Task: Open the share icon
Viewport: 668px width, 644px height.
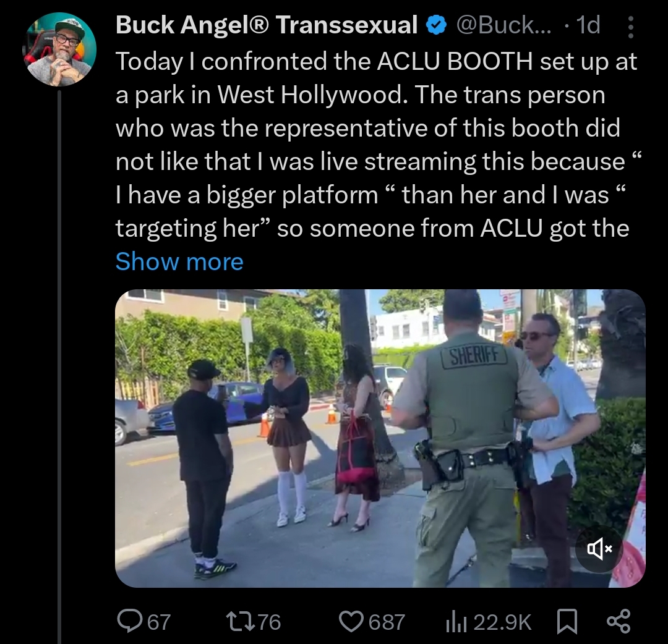Action: pyautogui.click(x=618, y=621)
